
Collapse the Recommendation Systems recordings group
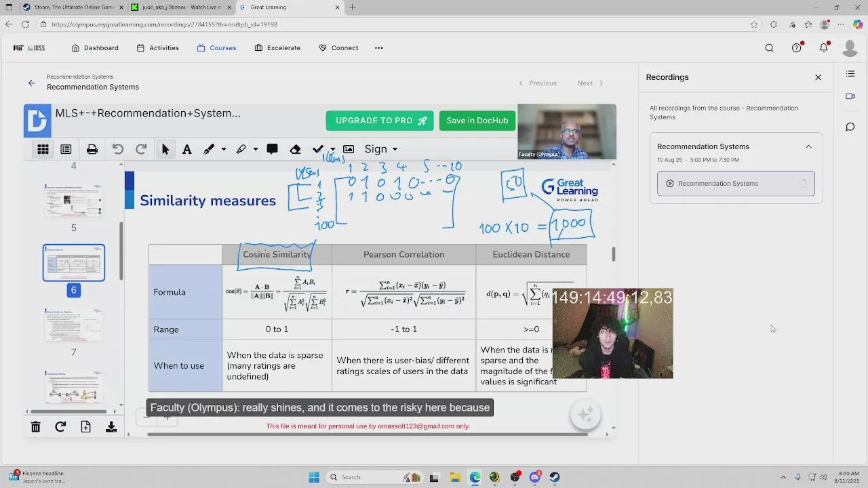pyautogui.click(x=808, y=146)
